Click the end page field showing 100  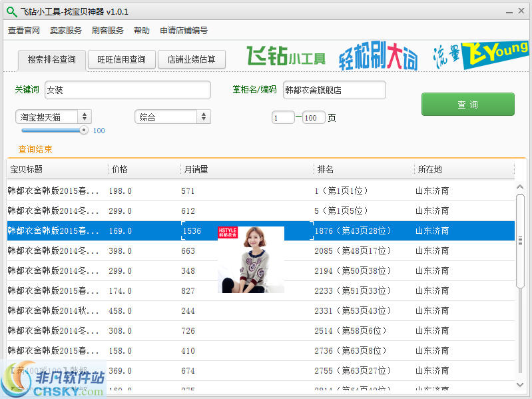(x=314, y=118)
